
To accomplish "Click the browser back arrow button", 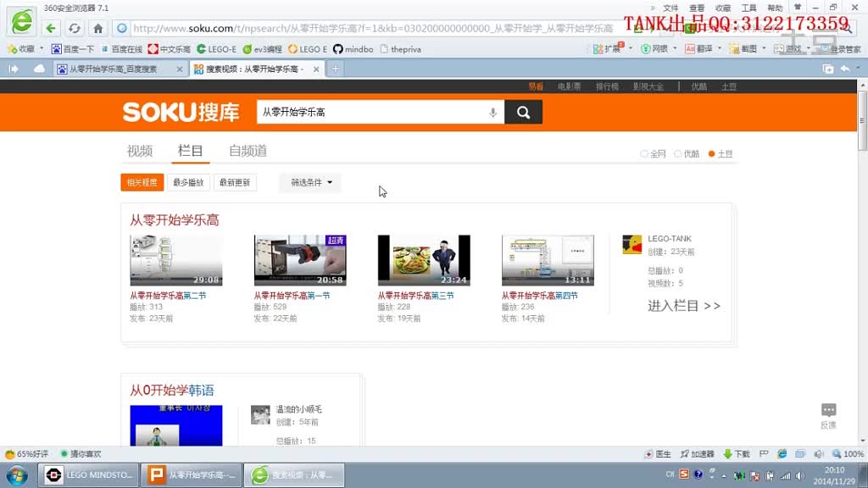I will (x=51, y=28).
